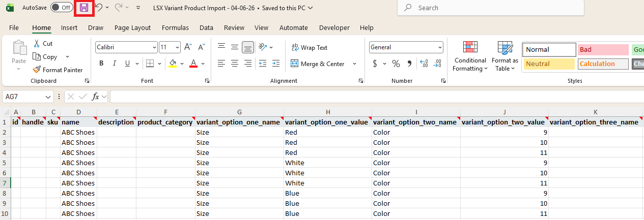644x220 pixels.
Task: Expand the Name Box dropdown arrow
Action: coord(49,97)
